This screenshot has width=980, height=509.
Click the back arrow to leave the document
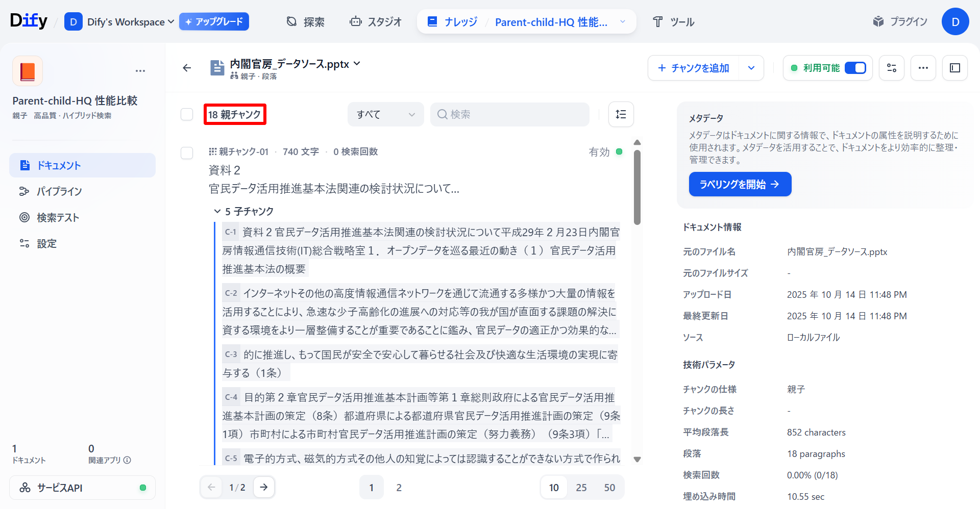[x=187, y=67]
